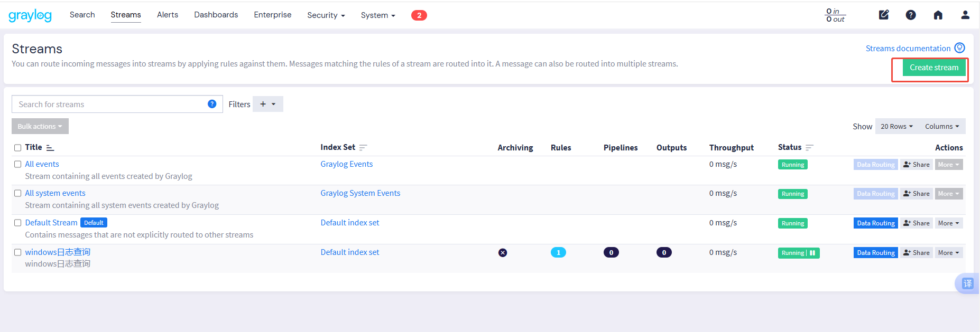Change rows per page with 20 Rows dropdown

point(897,126)
